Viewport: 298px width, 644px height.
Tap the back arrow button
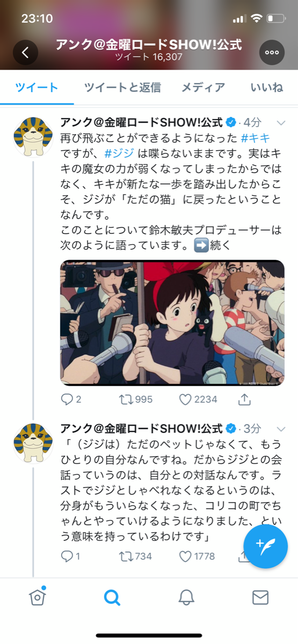[26, 53]
